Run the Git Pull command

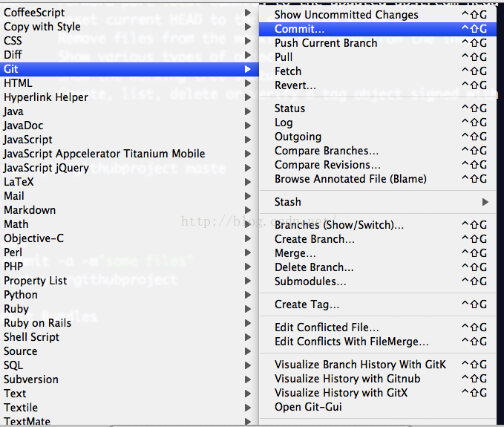coord(378,57)
